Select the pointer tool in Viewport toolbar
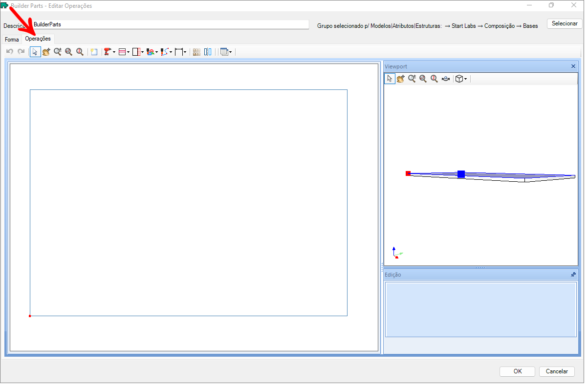 [x=390, y=79]
